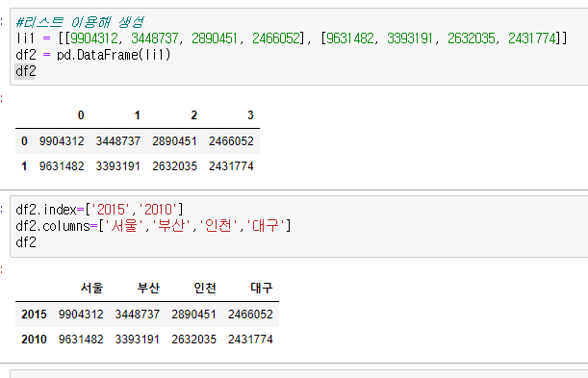
Task: Click column header '대구' in second table
Action: coord(262,288)
